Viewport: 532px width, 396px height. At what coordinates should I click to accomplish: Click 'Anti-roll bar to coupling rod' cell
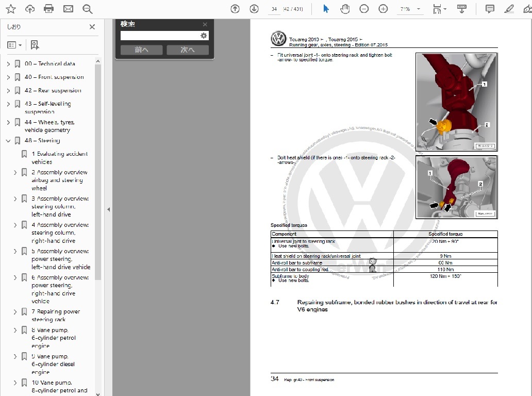332,270
